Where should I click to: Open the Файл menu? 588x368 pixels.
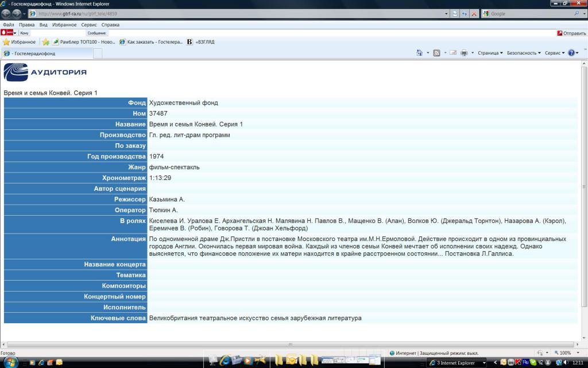(x=9, y=25)
